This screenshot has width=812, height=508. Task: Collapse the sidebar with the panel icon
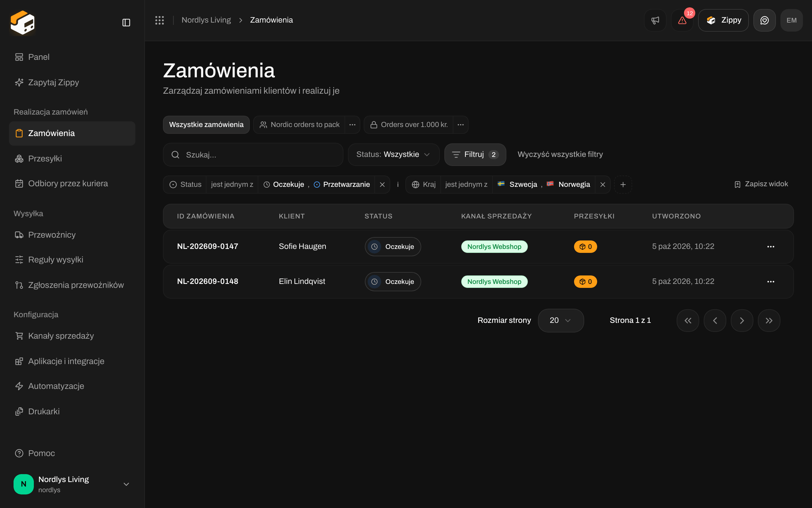(x=126, y=23)
